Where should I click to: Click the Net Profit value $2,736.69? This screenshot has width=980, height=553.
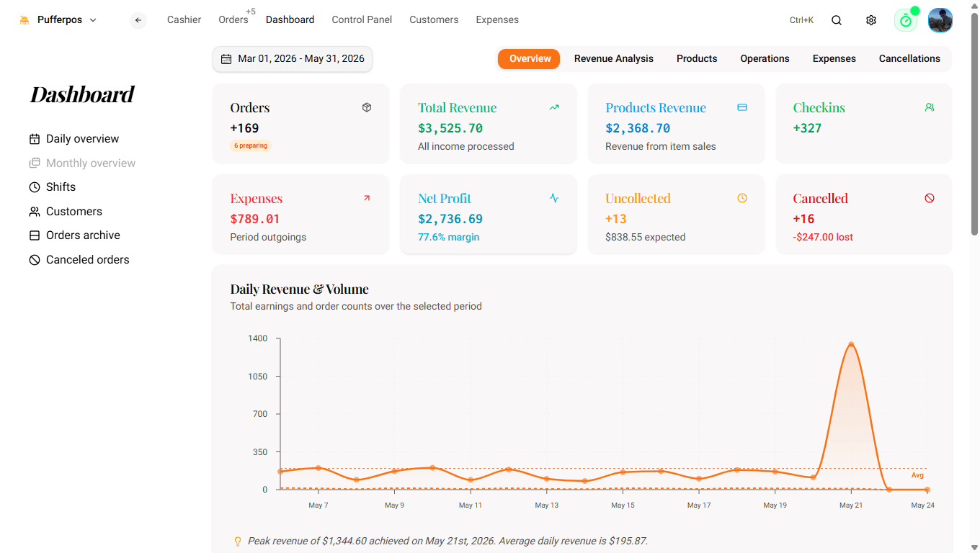click(450, 219)
